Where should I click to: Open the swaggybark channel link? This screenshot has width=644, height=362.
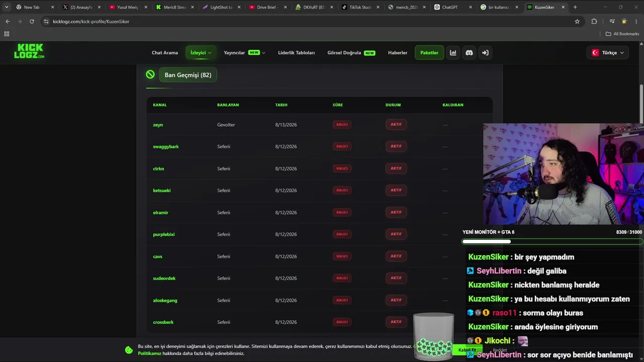(x=166, y=146)
